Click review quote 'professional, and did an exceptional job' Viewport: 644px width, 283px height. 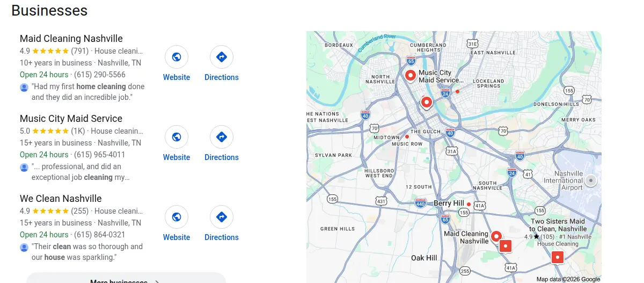click(x=80, y=172)
